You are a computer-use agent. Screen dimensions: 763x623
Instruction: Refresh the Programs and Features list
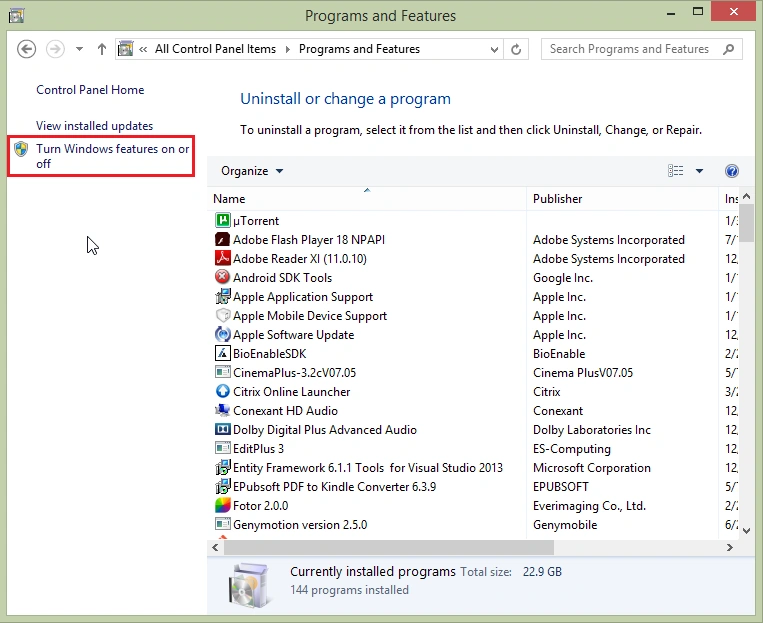[516, 49]
